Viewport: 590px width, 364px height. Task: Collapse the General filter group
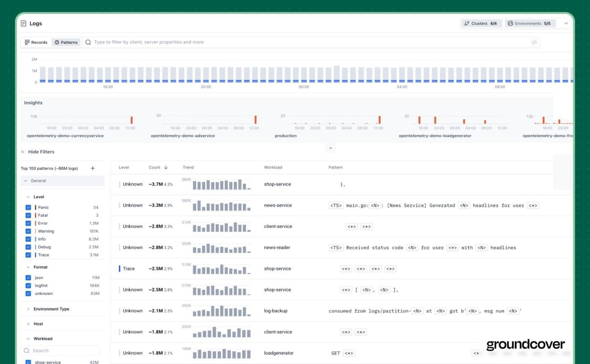tap(62, 181)
